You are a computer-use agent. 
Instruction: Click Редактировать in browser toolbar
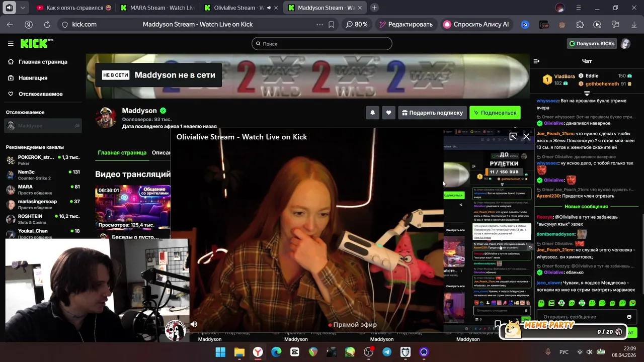[x=406, y=24]
